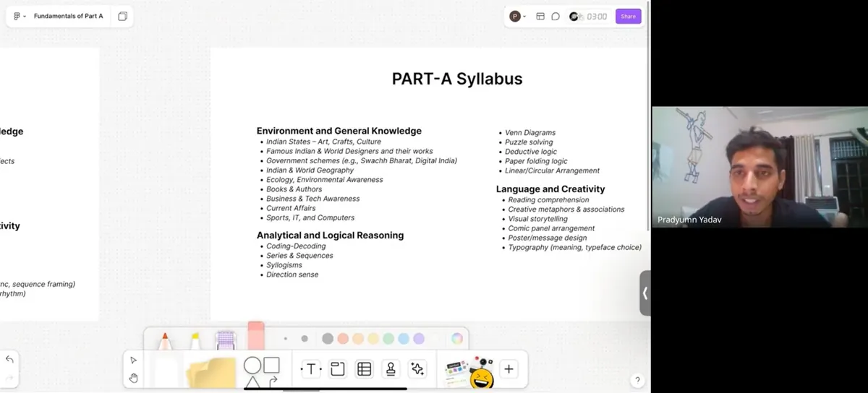The width and height of the screenshot is (868, 393).
Task: Click the PART-A Syllabus heading
Action: tap(457, 79)
